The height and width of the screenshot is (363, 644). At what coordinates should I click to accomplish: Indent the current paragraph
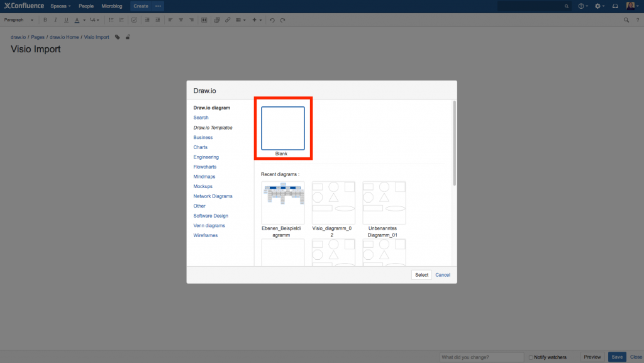158,20
